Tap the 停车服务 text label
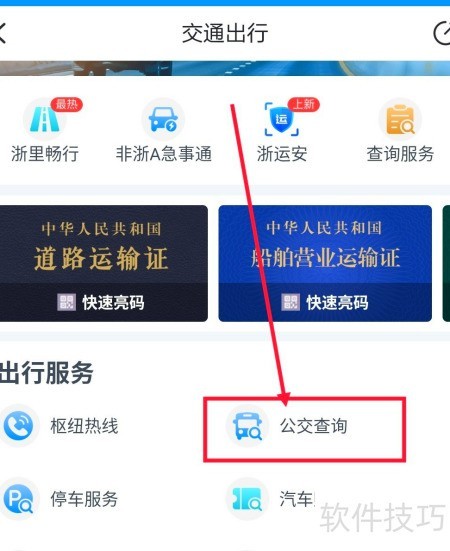450x551 pixels. click(x=84, y=499)
